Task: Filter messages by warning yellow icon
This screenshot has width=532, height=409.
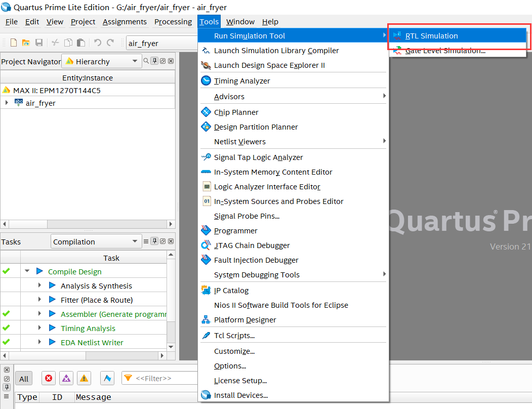Action: 84,378
